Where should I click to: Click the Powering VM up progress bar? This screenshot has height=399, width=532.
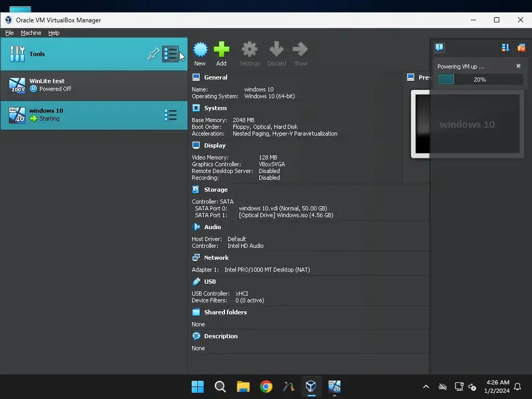pyautogui.click(x=480, y=79)
